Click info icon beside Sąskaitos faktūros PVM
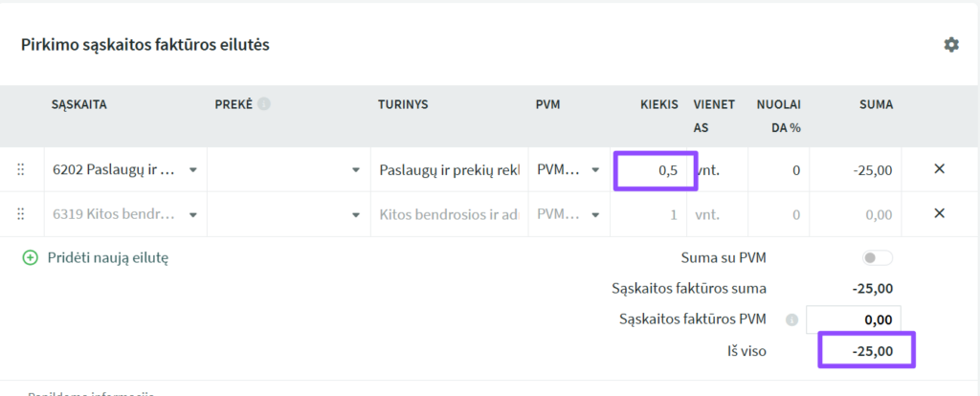Screen dimensions: 980x396 (791, 319)
